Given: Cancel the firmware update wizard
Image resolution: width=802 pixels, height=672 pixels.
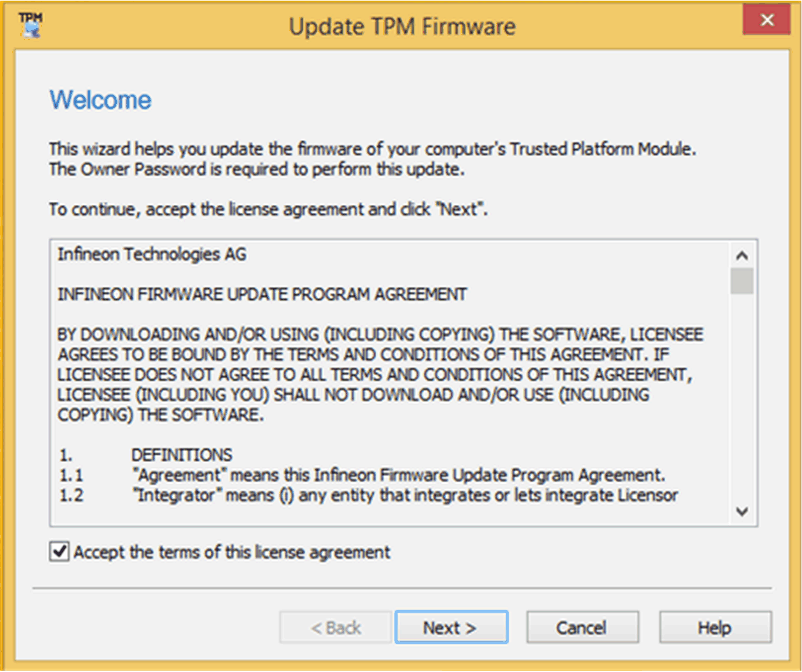Looking at the screenshot, I should [x=582, y=627].
